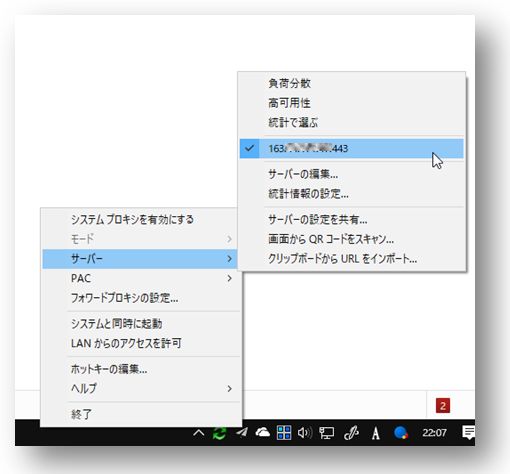The width and height of the screenshot is (510, 474).
Task: Click the OneDrive cloud tray icon
Action: [263, 432]
